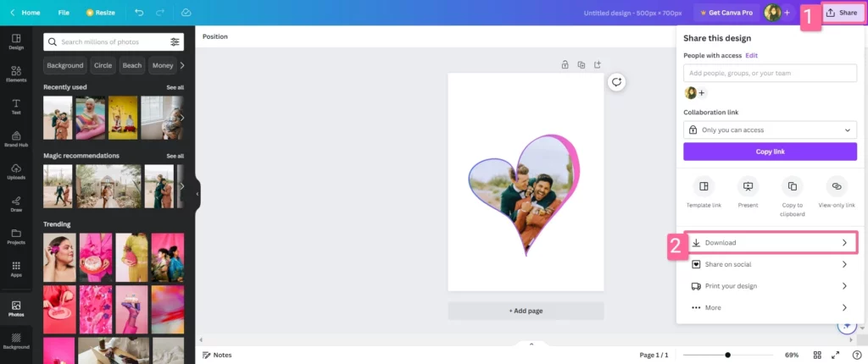Expand the More sharing options

click(770, 307)
